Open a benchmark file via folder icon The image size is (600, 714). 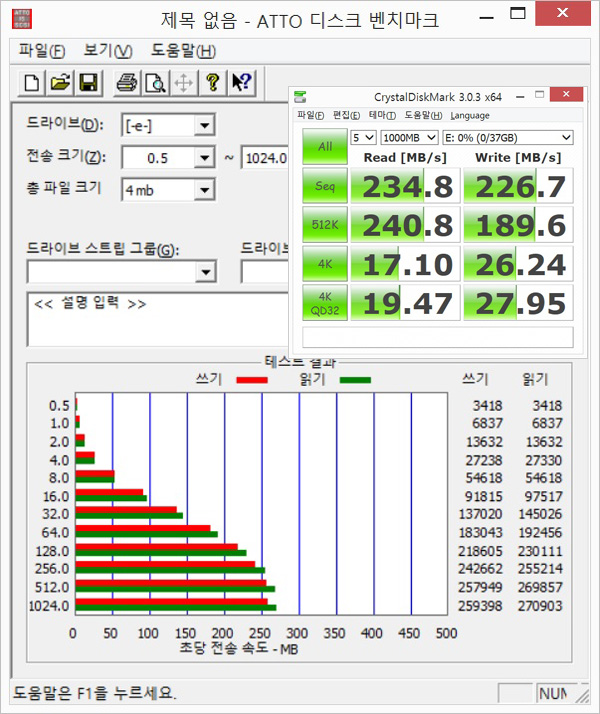coord(60,83)
